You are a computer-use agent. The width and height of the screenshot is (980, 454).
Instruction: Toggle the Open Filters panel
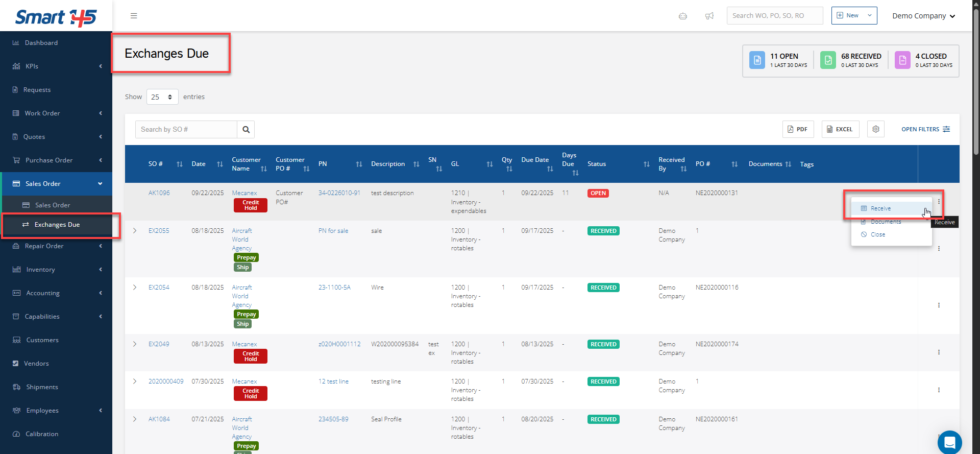(925, 129)
